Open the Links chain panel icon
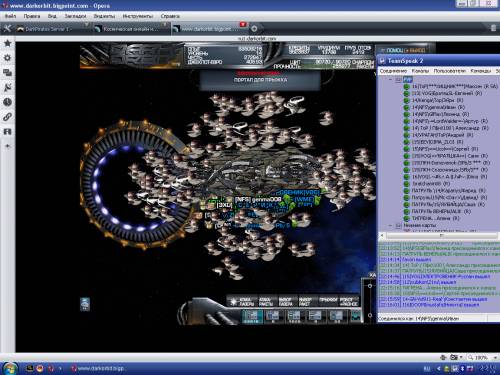 7,117
